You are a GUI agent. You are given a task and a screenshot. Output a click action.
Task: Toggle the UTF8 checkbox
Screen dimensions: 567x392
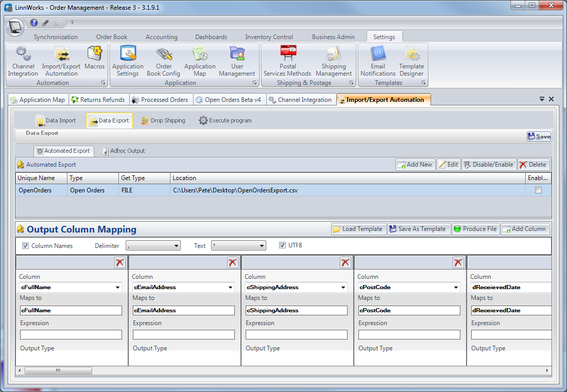282,245
